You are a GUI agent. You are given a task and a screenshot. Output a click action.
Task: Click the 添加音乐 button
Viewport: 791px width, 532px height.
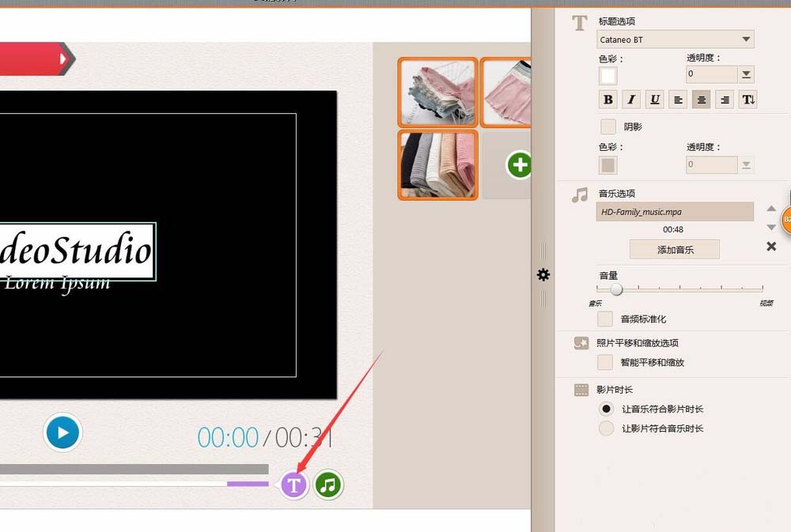point(675,249)
